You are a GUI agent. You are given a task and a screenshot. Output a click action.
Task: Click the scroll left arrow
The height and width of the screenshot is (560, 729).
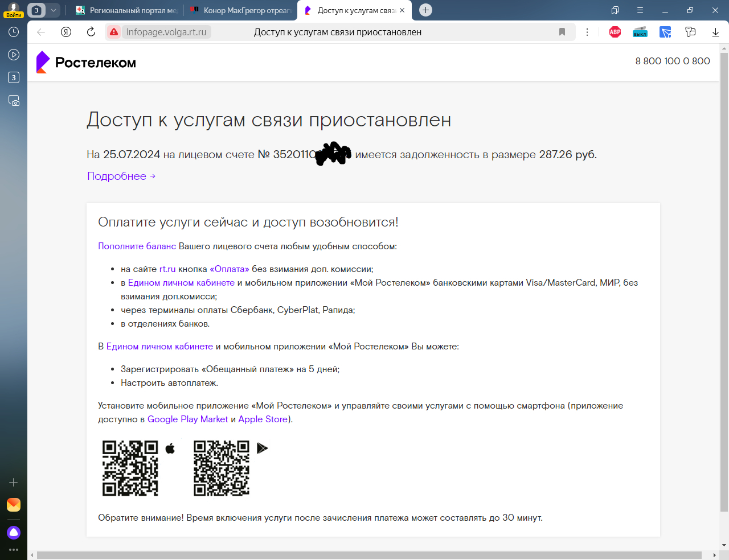[x=32, y=555]
